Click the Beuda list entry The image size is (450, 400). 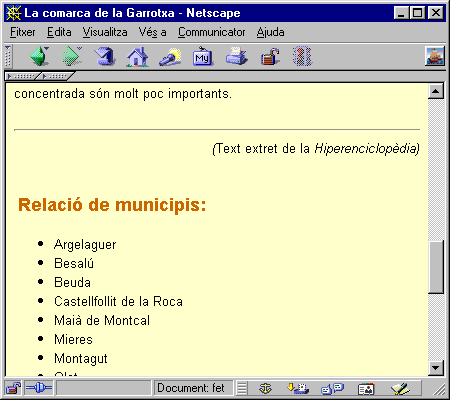72,282
